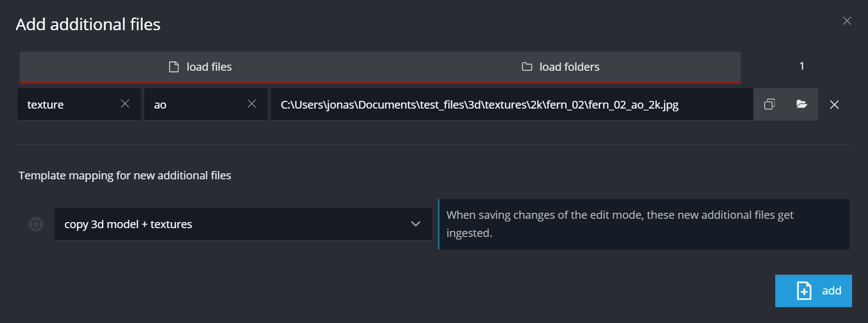Screen dimensions: 868x323
Task: Click the load folders button label
Action: coord(569,67)
